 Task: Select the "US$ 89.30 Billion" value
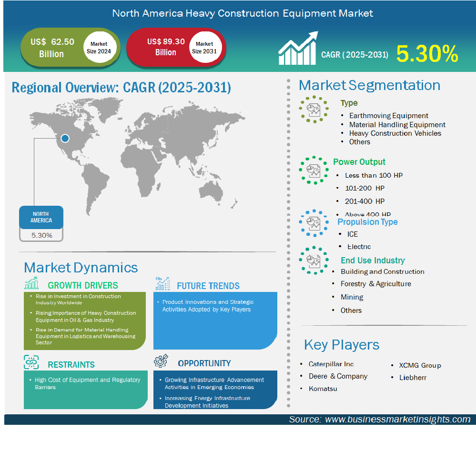(x=166, y=47)
